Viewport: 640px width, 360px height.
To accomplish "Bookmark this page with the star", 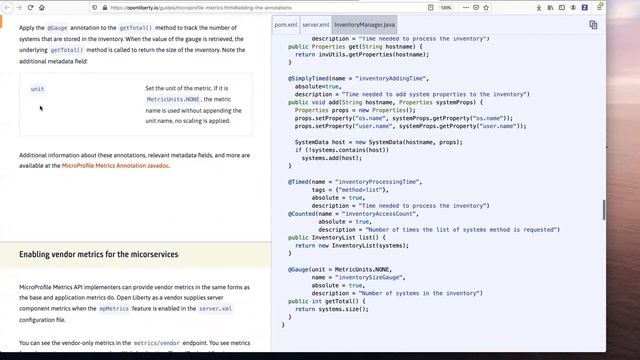I will tap(486, 7).
